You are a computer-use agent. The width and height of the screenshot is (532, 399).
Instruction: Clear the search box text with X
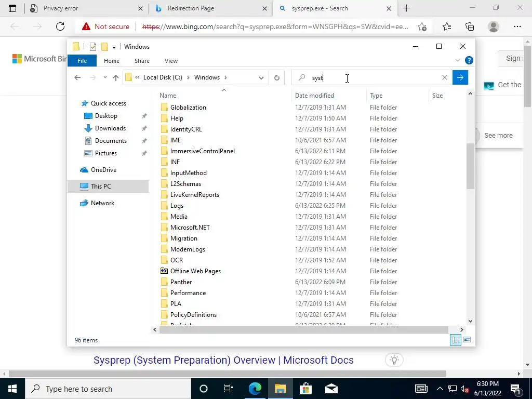[x=445, y=78]
